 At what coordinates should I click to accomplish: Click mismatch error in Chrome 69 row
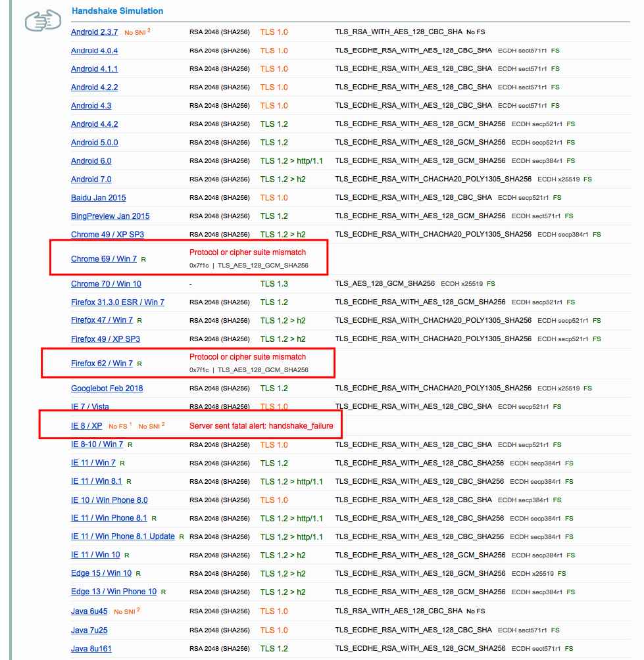[247, 252]
